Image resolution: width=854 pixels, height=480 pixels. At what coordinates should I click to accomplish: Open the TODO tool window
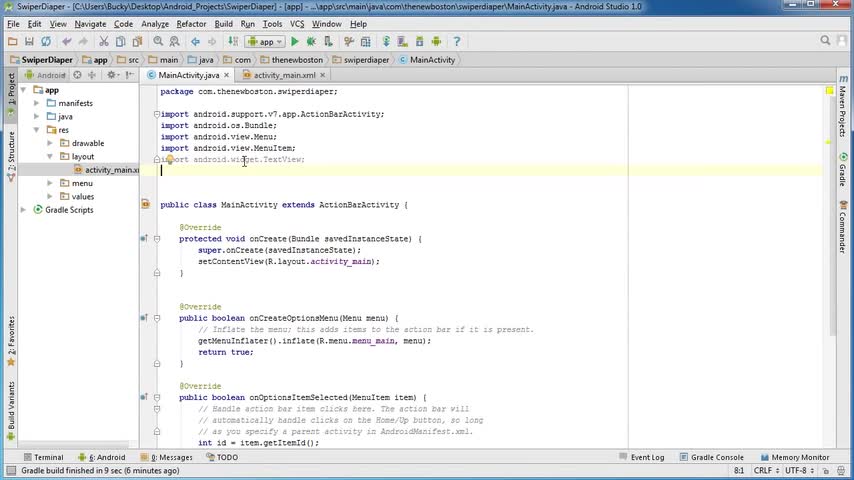(x=222, y=458)
